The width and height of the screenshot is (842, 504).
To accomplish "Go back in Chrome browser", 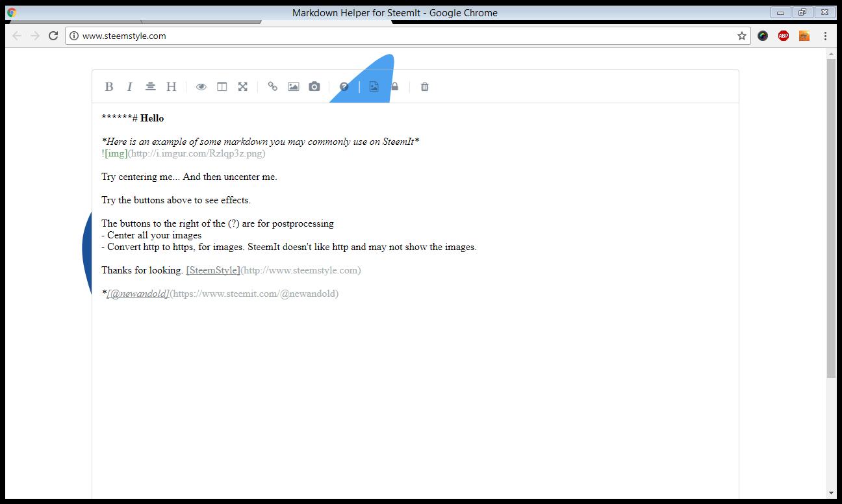I will 17,36.
